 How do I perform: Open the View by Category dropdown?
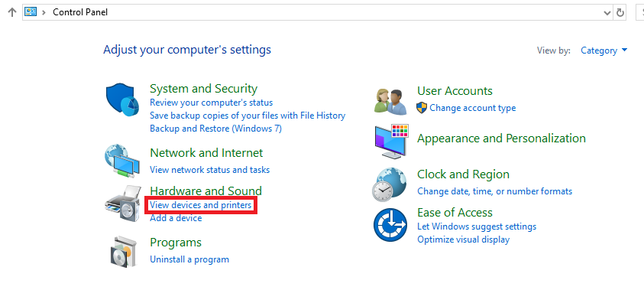pyautogui.click(x=604, y=51)
